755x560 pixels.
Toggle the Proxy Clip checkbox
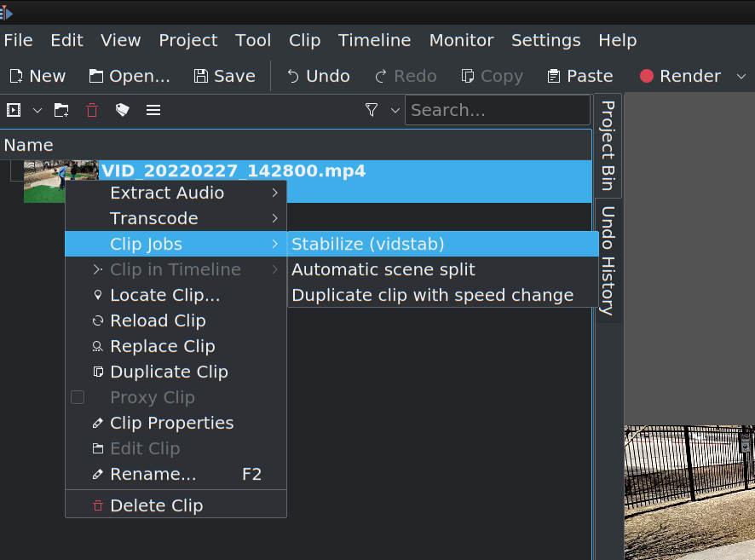tap(78, 397)
